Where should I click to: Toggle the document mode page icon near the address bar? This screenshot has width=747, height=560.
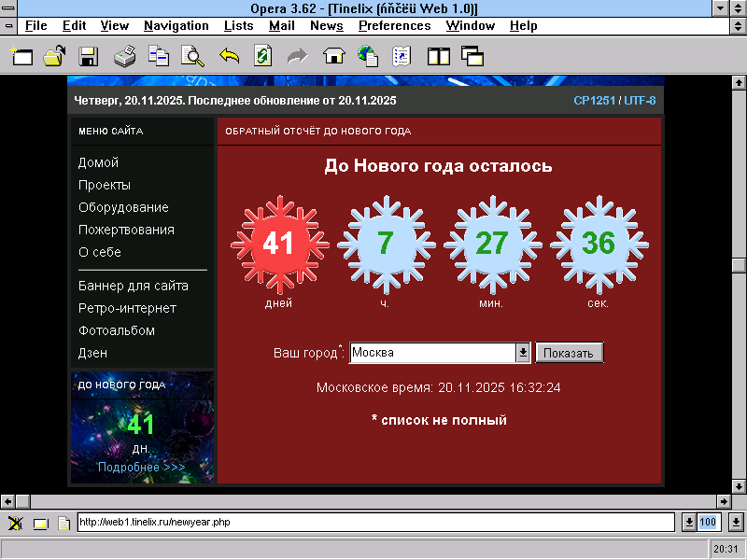(x=63, y=523)
